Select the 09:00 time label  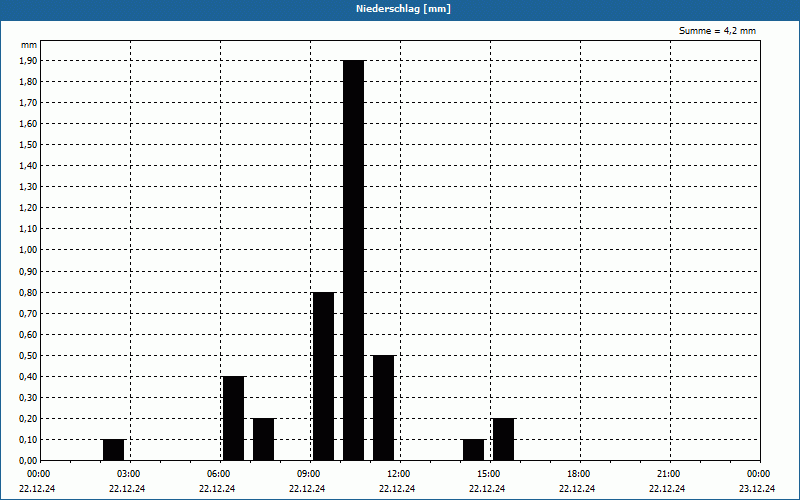click(309, 474)
